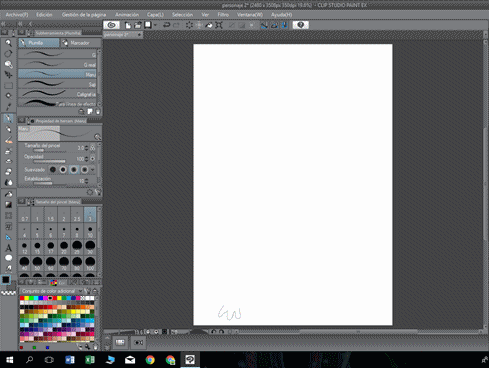Select the Gradient tool
Viewport: 489px width, 368px height.
click(x=8, y=205)
